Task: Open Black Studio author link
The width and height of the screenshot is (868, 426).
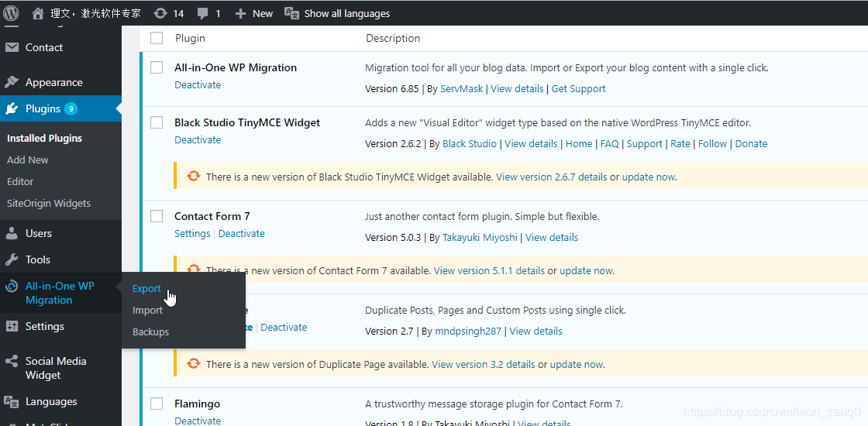Action: pyautogui.click(x=470, y=144)
